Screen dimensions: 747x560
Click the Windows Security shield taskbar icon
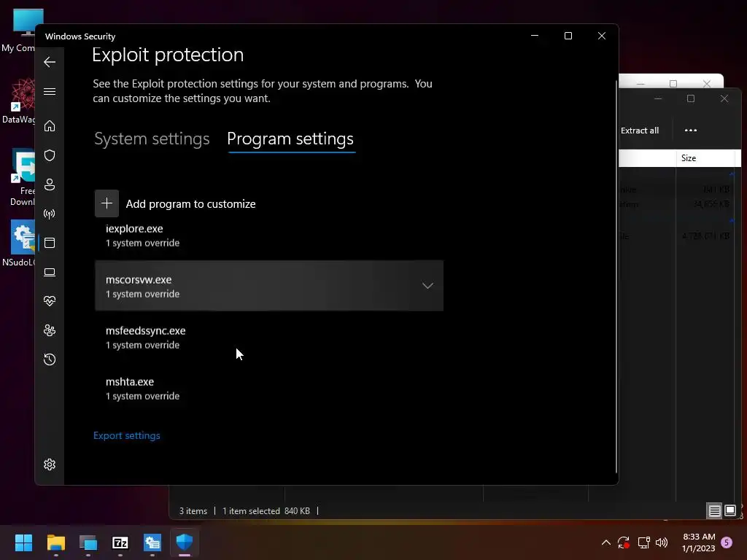coord(185,542)
